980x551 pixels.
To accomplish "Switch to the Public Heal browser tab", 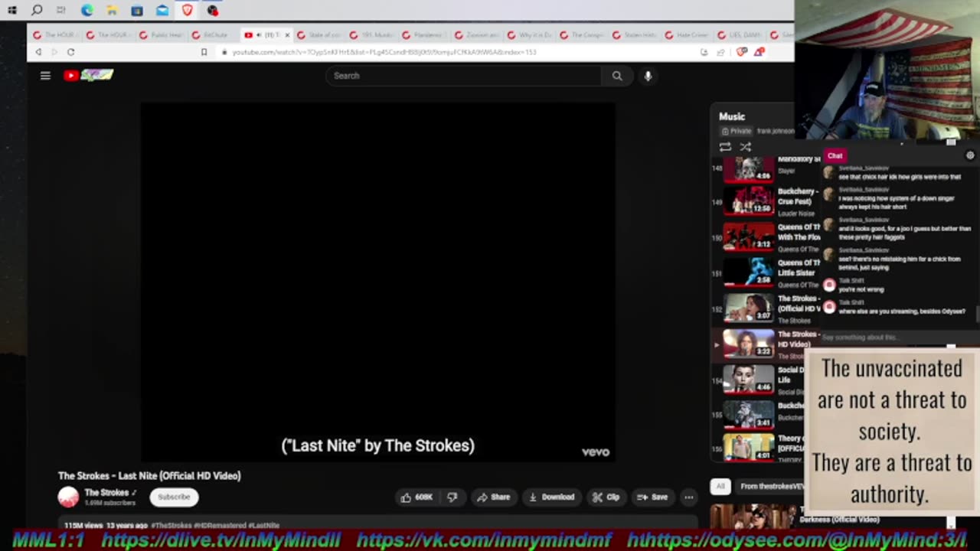I will click(162, 35).
